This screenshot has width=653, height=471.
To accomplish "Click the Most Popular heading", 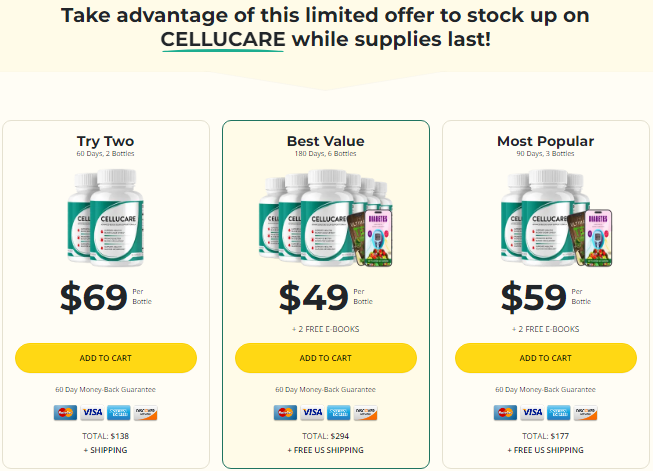I will (545, 141).
